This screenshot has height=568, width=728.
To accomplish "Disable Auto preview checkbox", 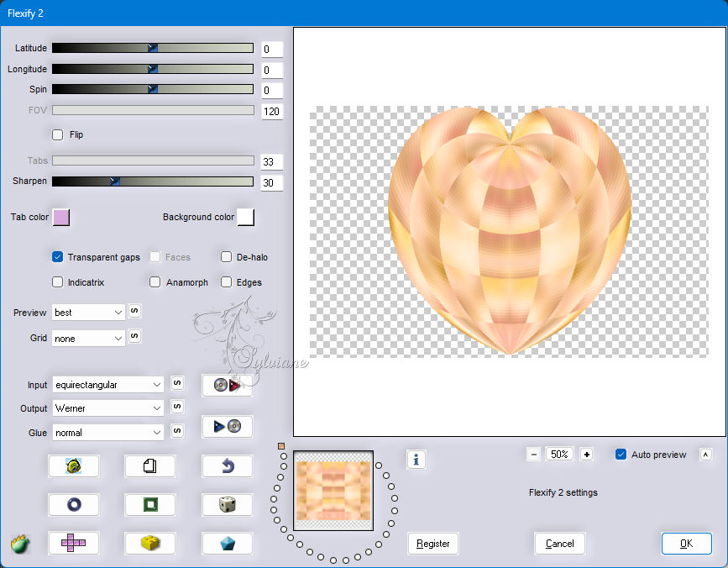I will click(x=621, y=455).
